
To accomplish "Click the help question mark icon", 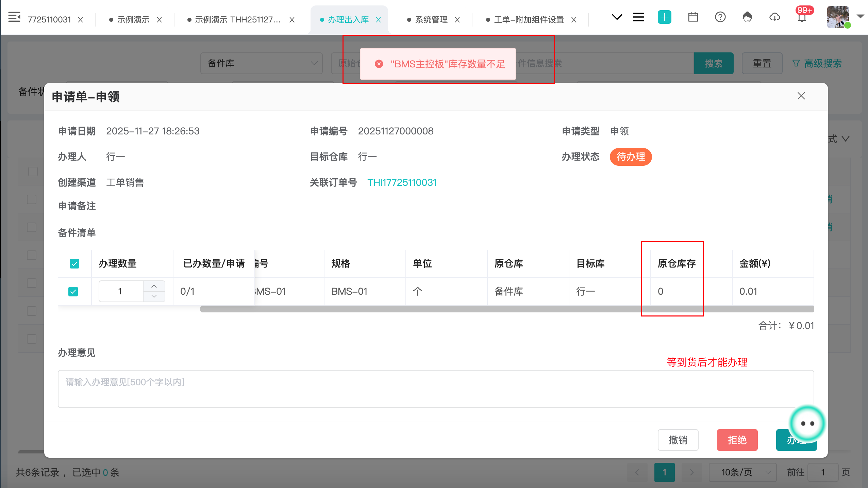I will pos(720,17).
